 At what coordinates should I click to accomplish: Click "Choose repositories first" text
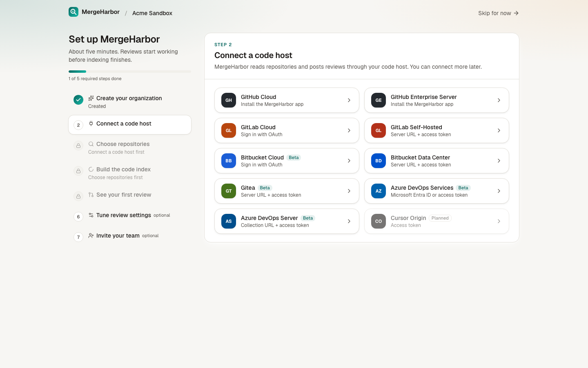coord(116,177)
